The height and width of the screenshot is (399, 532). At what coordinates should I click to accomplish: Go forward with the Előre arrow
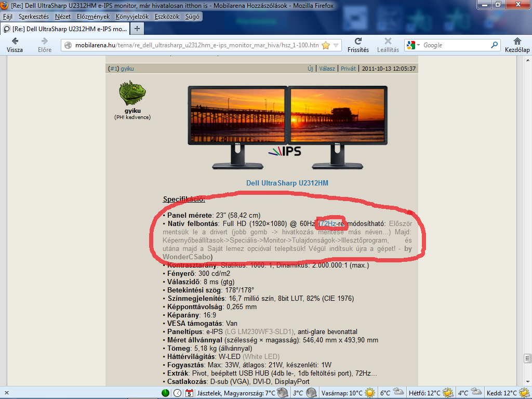pyautogui.click(x=45, y=45)
